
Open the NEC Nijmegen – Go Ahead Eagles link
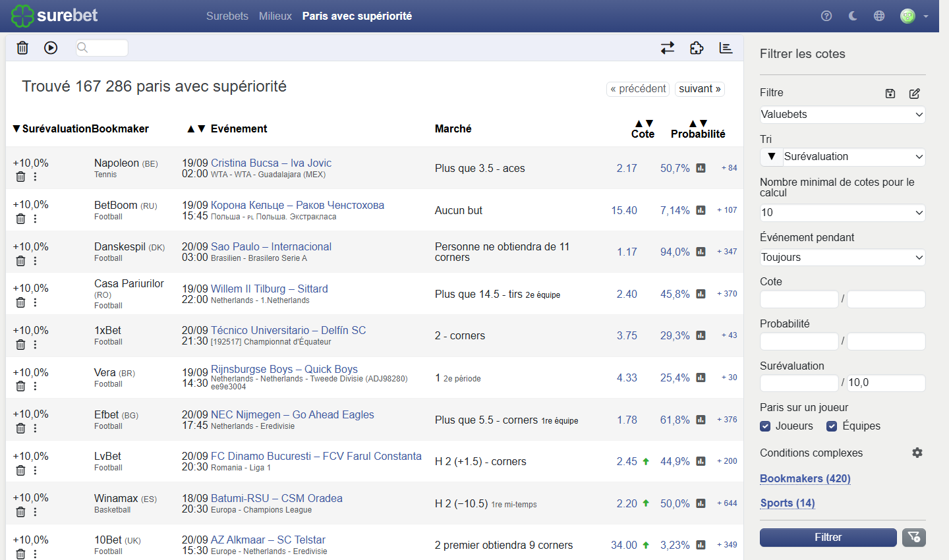point(292,414)
